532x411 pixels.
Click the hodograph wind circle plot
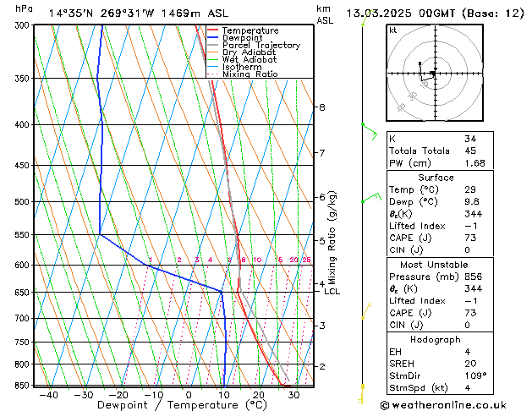tap(435, 73)
